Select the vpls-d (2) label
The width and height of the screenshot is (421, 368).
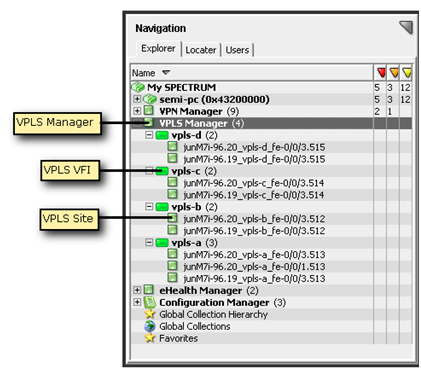click(194, 135)
